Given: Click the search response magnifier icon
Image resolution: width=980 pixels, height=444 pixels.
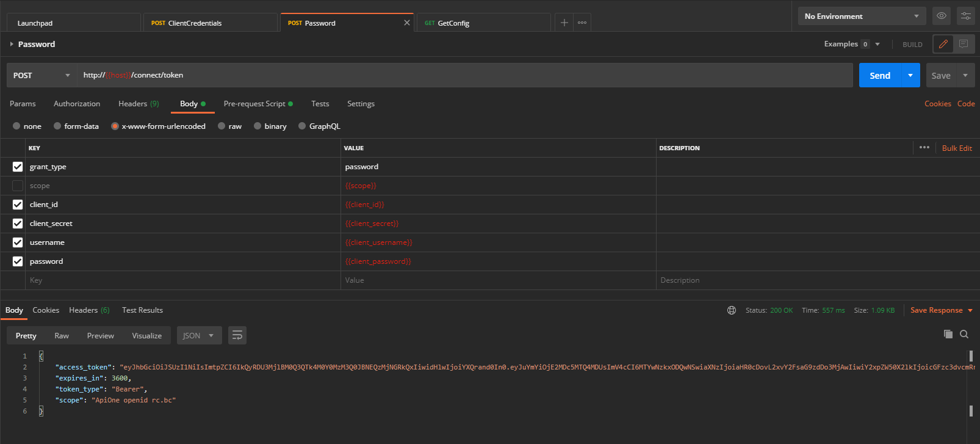Looking at the screenshot, I should point(964,334).
